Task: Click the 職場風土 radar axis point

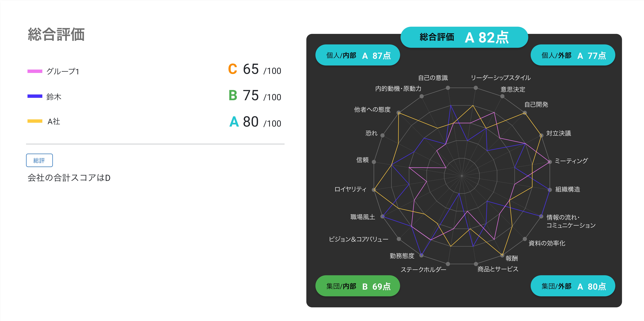Action: coord(383,216)
